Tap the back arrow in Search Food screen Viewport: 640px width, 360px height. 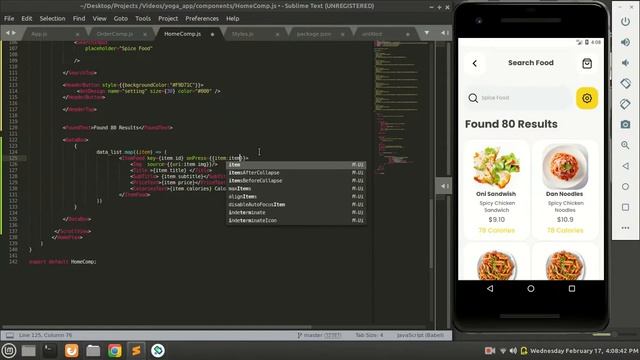click(x=475, y=63)
